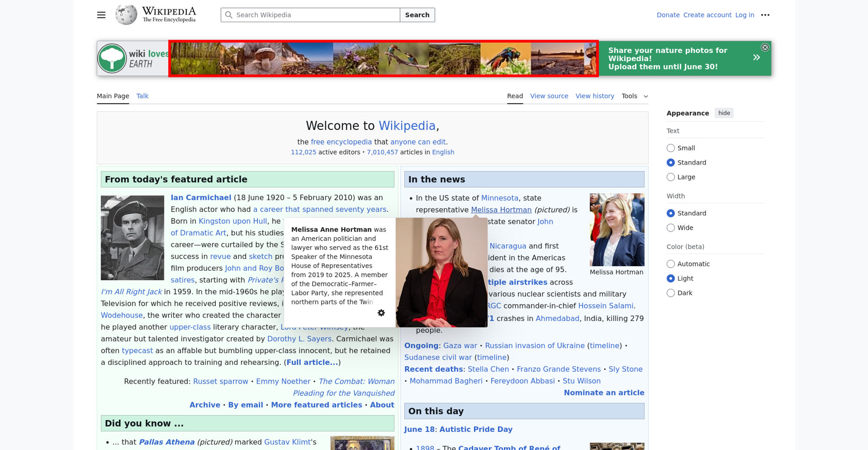Hide the Appearance panel
The image size is (868, 450).
pos(724,113)
